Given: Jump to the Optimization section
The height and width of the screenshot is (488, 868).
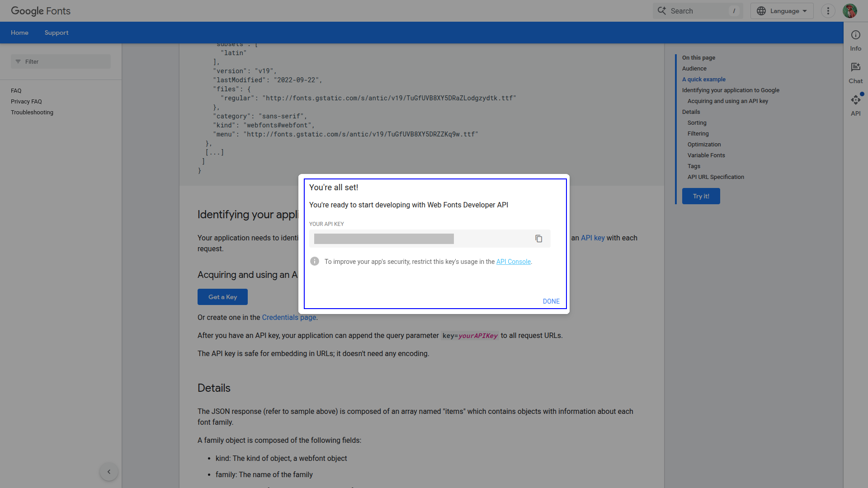Looking at the screenshot, I should pyautogui.click(x=704, y=145).
